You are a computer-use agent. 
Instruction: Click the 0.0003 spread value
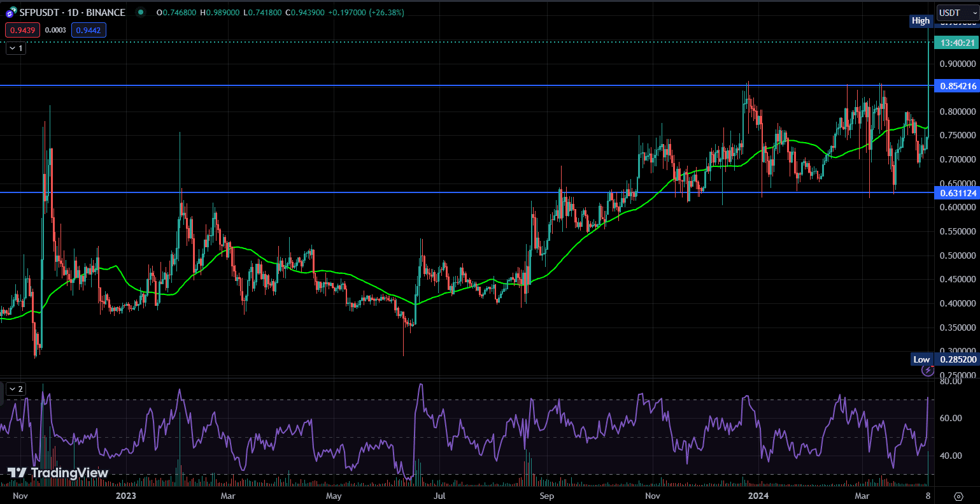pos(55,29)
